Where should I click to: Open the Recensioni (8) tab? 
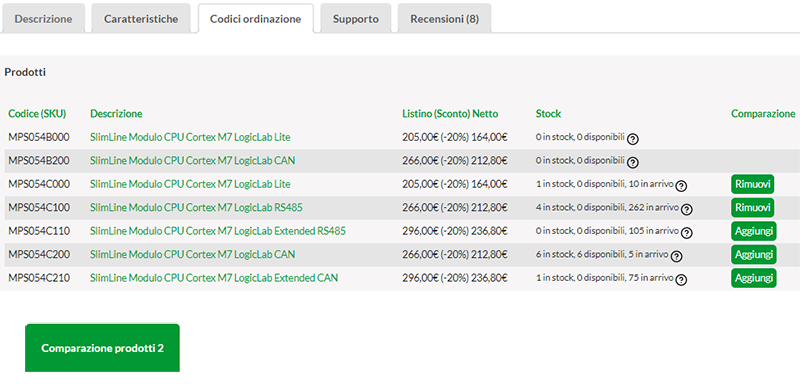coord(444,19)
